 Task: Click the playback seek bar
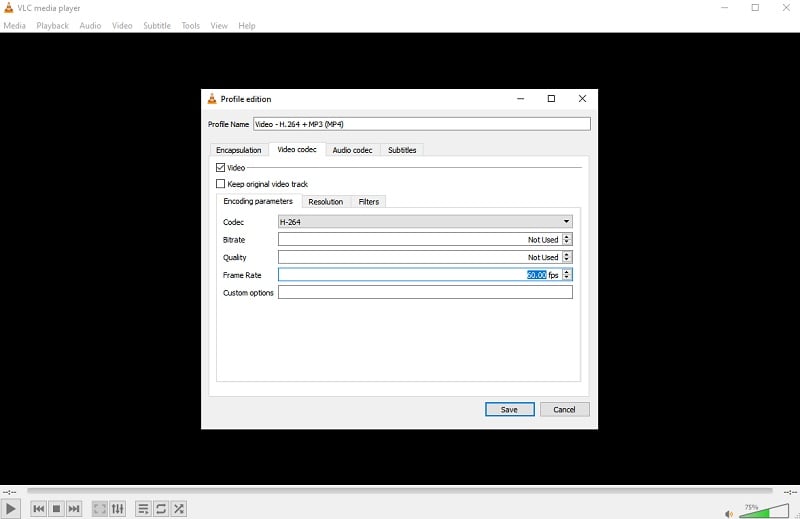(399, 491)
